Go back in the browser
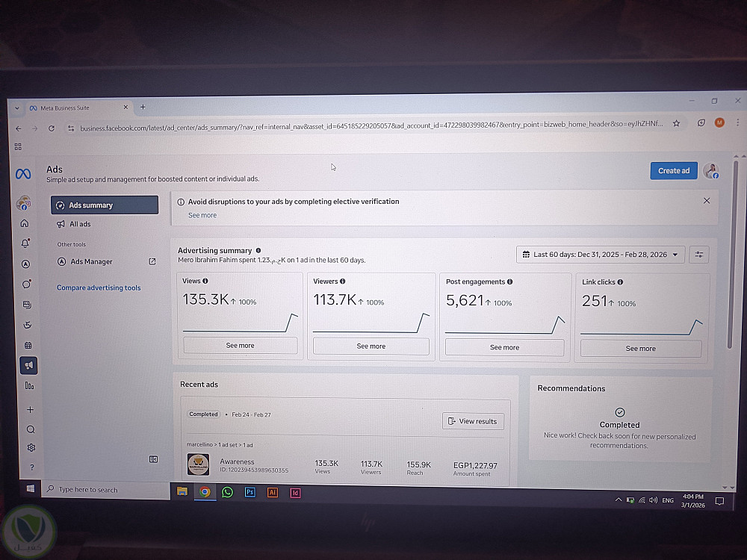 tap(19, 128)
